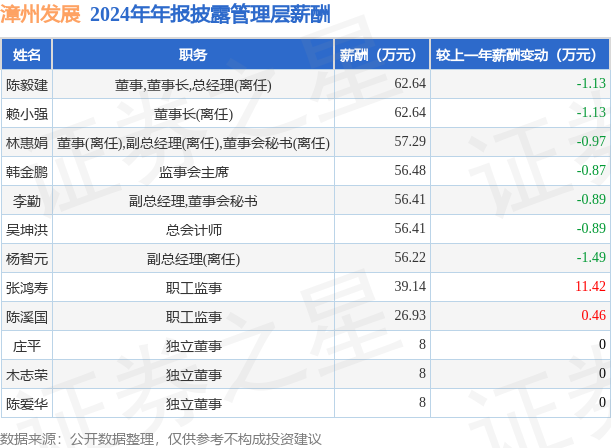Select the name 吴坤洪
The height and width of the screenshot is (448, 611).
(x=27, y=230)
